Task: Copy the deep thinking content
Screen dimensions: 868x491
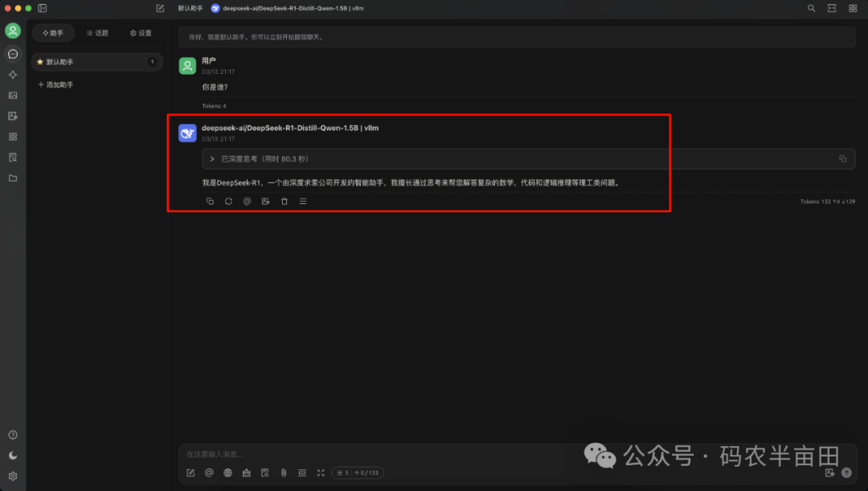Action: [842, 159]
